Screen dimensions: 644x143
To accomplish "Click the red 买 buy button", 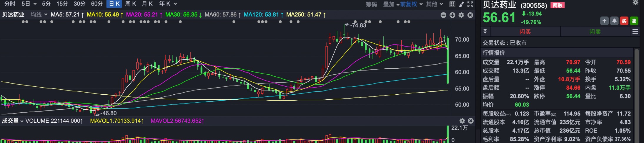I will pyautogui.click(x=624, y=21).
